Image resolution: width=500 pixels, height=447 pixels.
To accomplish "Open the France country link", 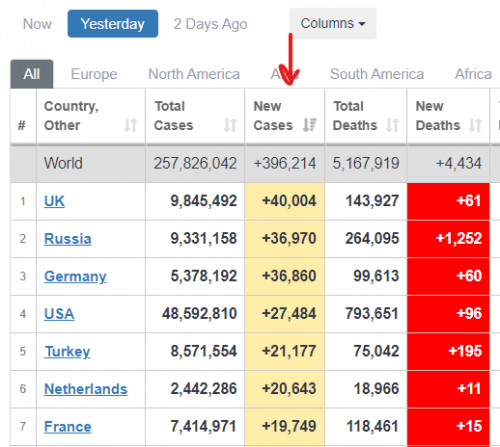I will tap(68, 426).
